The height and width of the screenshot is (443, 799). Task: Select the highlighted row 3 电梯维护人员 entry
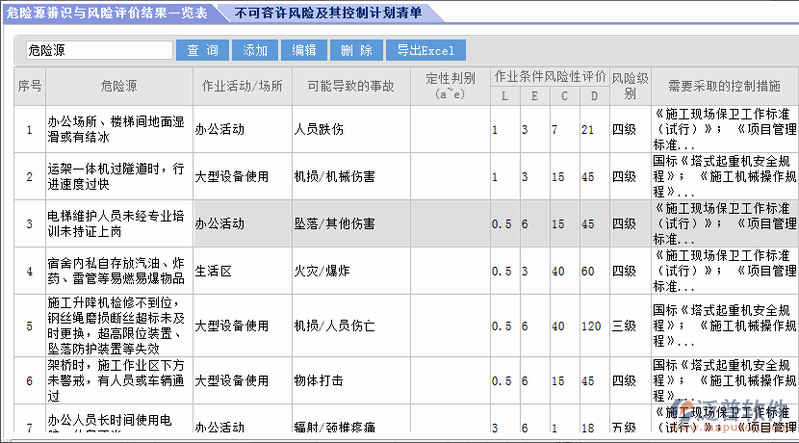tap(119, 224)
